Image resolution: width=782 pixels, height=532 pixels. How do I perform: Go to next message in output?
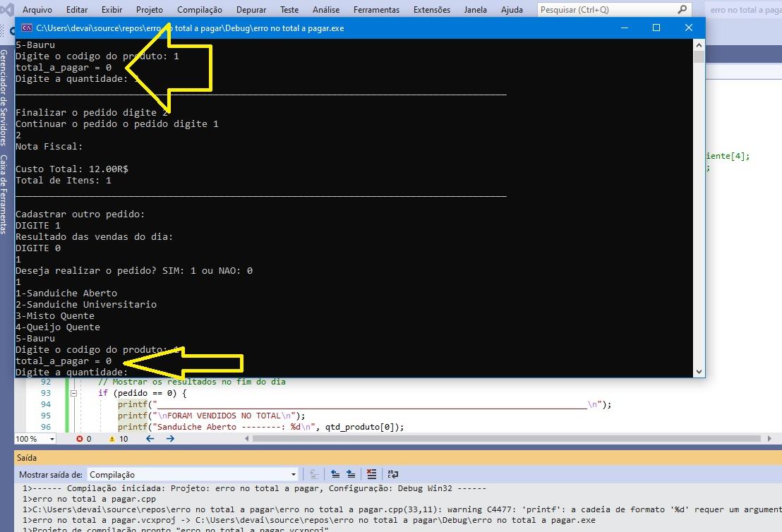[351, 474]
